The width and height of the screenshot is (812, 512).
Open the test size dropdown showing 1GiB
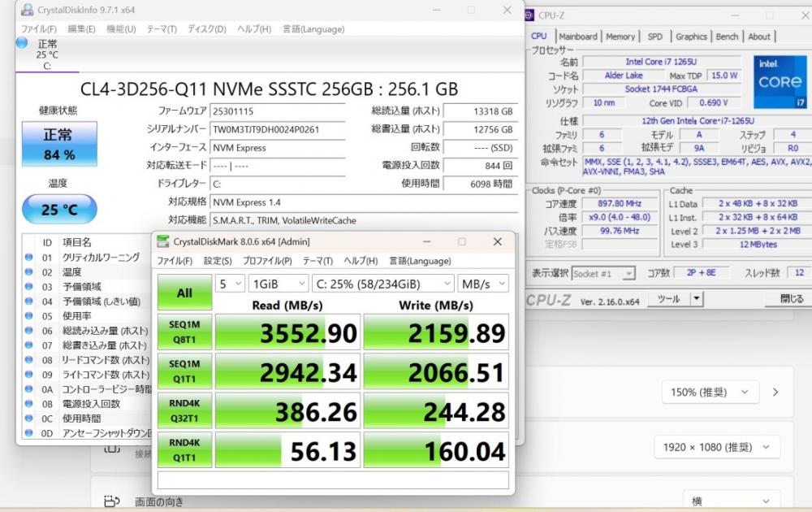(278, 283)
